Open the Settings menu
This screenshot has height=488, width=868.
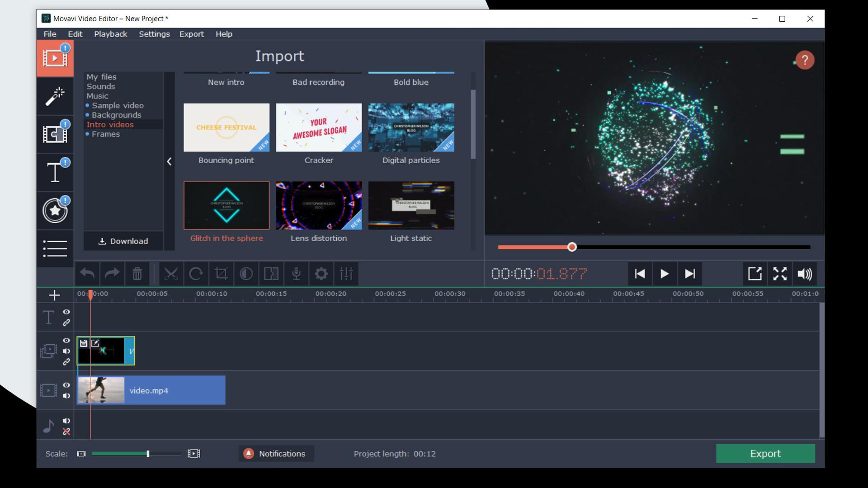(154, 34)
